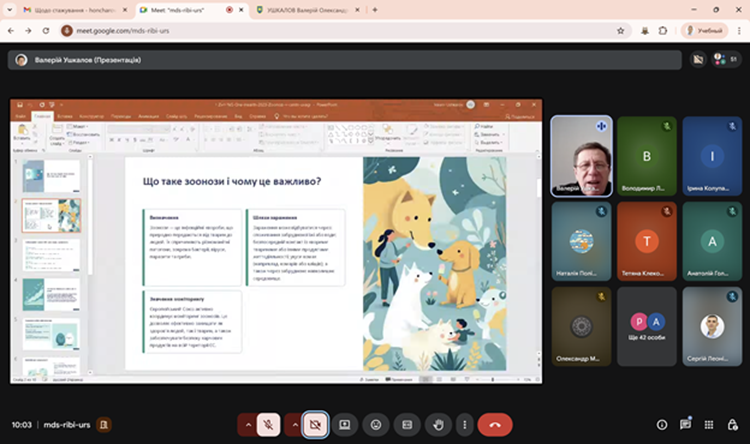Toggle the camera off button
The image size is (750, 444).
318,424
